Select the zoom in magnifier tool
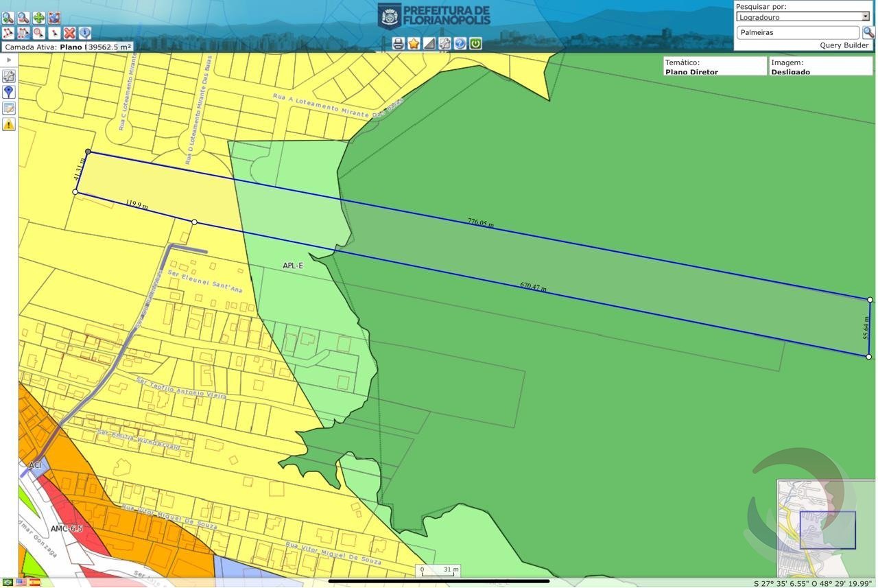The width and height of the screenshot is (878, 588). (8, 18)
